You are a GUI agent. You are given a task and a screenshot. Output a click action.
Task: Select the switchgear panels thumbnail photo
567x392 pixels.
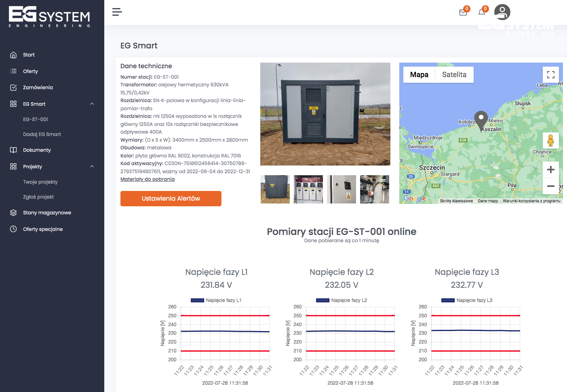tap(308, 189)
